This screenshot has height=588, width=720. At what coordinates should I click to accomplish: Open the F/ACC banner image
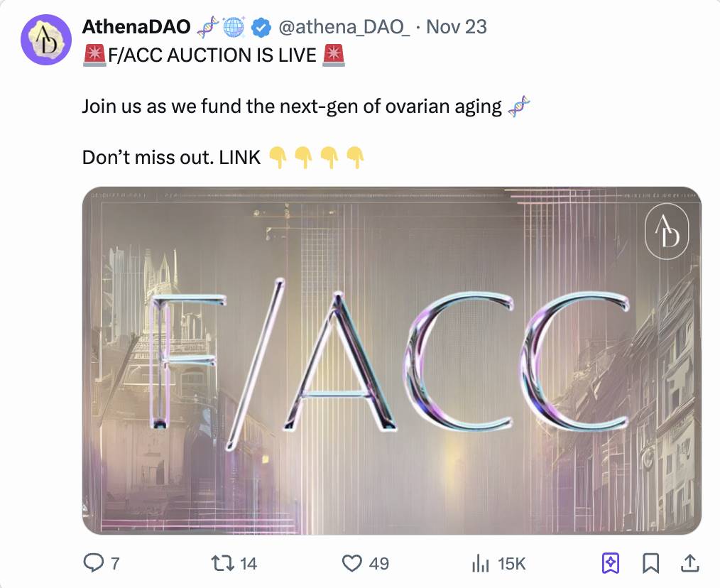[x=392, y=361]
